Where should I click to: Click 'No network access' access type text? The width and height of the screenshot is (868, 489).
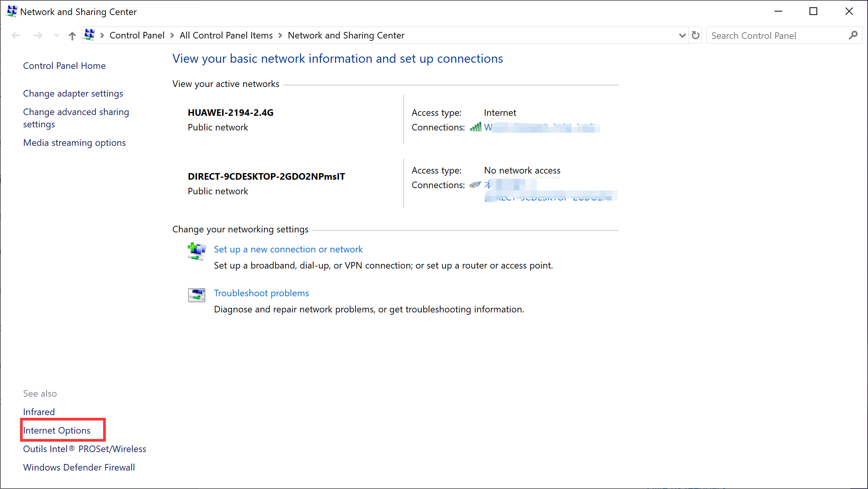point(522,170)
